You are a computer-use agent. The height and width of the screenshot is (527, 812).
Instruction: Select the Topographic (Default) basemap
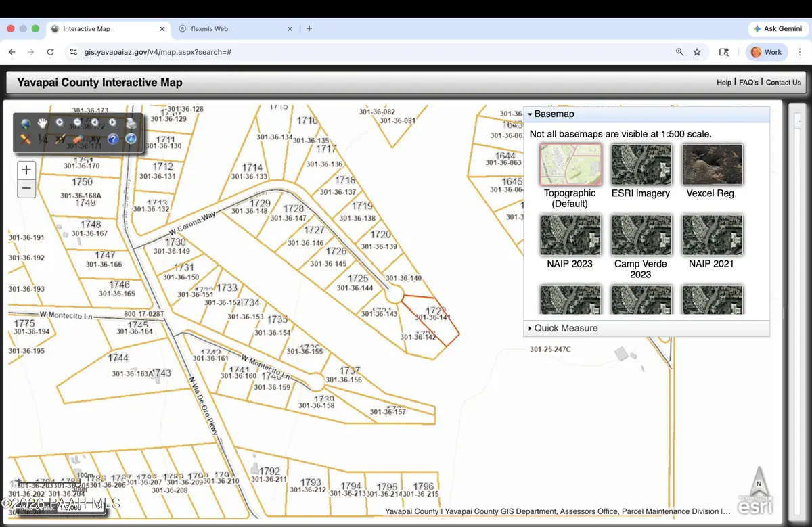click(x=570, y=176)
